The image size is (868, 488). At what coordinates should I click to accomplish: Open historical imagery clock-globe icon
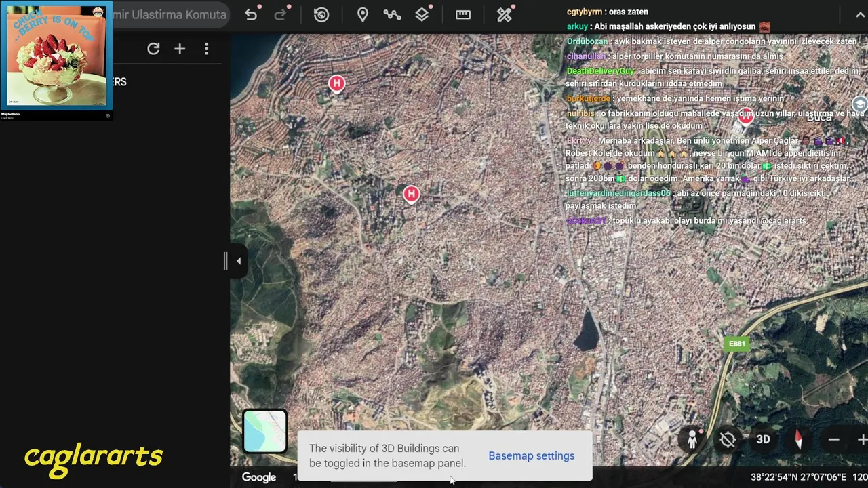point(321,15)
